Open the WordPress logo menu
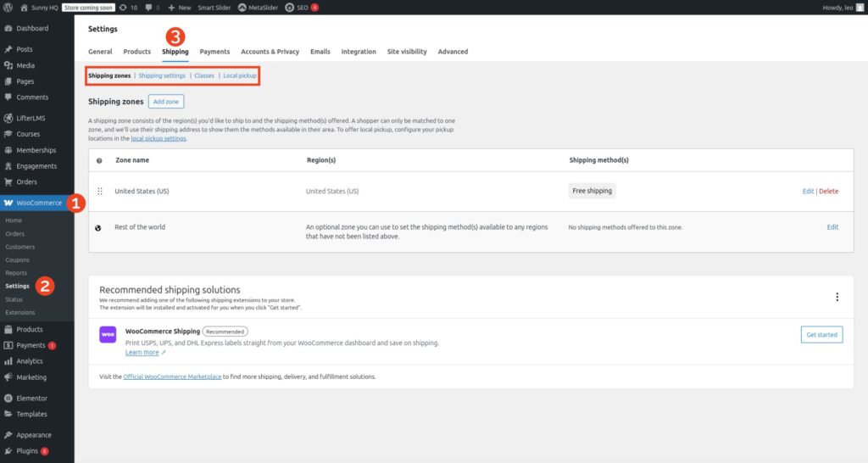This screenshot has height=463, width=868. tap(8, 8)
